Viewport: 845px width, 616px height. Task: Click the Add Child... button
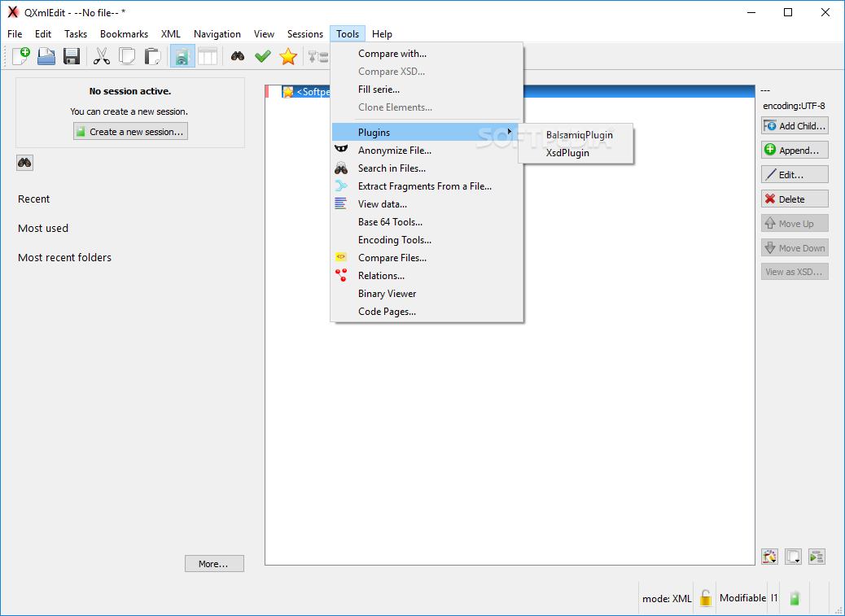pyautogui.click(x=795, y=125)
